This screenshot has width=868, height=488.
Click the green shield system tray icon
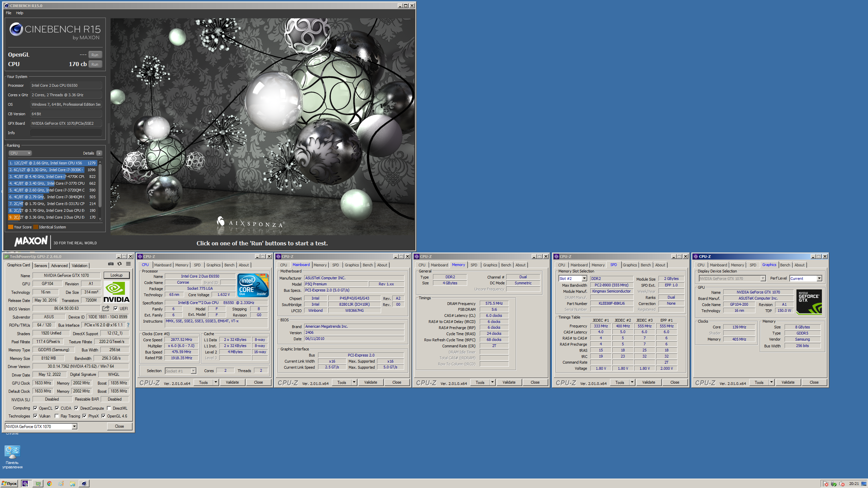pos(834,484)
